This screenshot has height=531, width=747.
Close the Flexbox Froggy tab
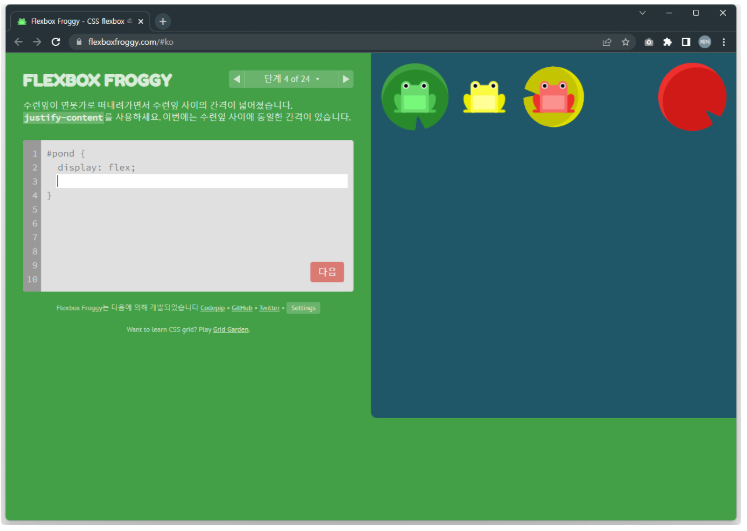[141, 21]
